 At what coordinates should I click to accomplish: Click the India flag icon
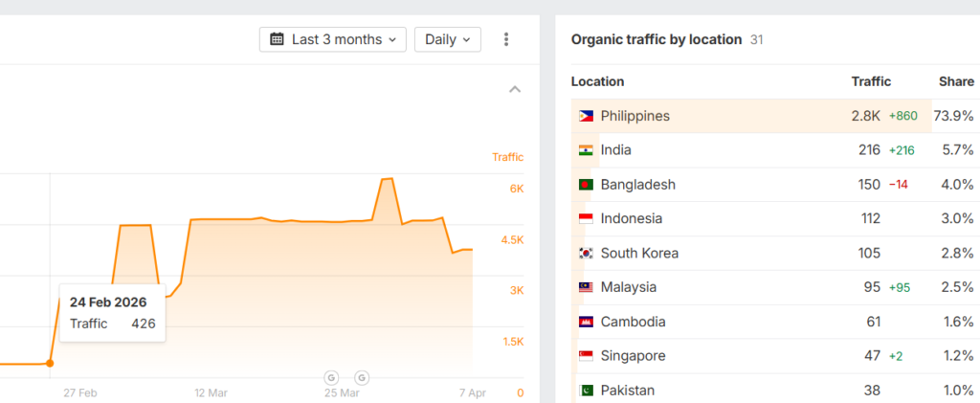coord(586,150)
